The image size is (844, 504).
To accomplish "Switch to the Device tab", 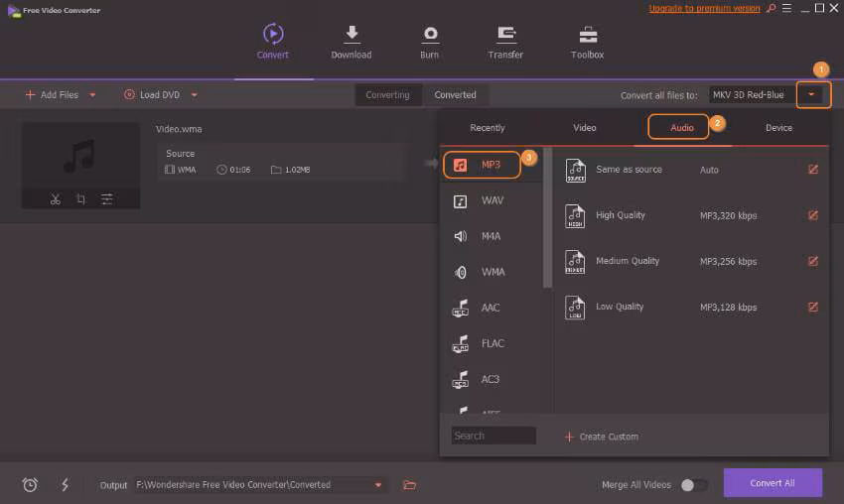I will [778, 128].
